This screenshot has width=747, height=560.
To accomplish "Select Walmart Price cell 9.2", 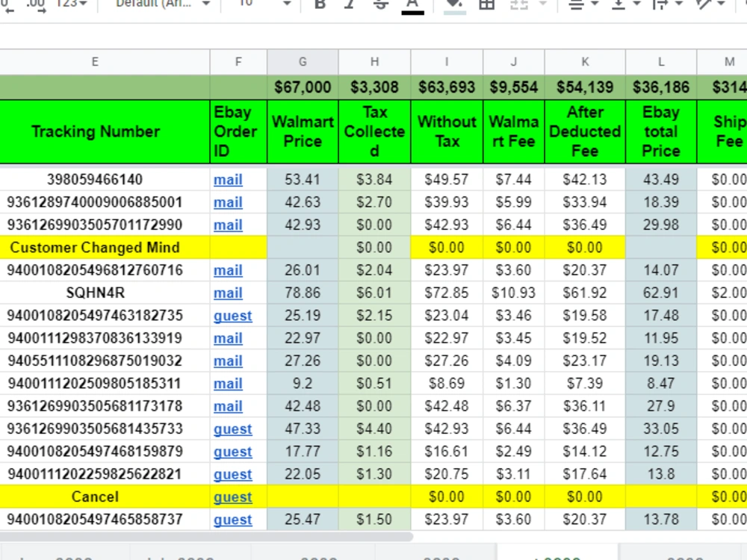I will [x=303, y=384].
